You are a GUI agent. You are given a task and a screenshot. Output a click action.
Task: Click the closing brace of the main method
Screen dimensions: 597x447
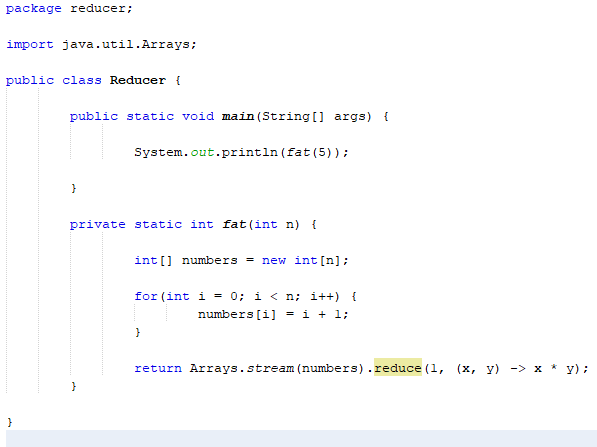click(74, 188)
